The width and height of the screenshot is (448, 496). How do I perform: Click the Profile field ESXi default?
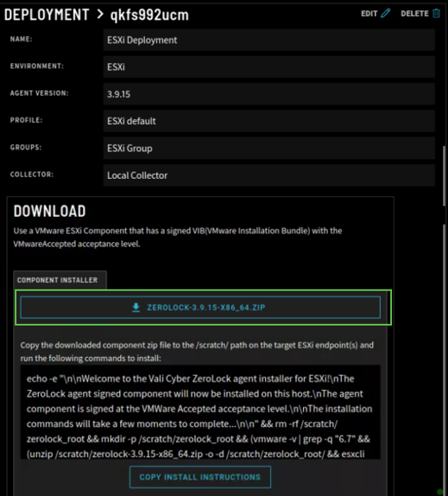coord(268,121)
